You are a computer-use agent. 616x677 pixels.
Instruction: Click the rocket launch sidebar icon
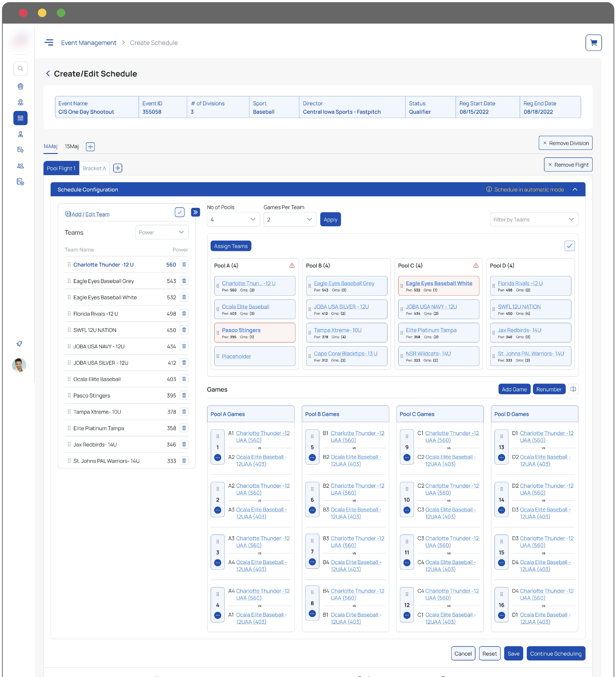click(x=19, y=344)
